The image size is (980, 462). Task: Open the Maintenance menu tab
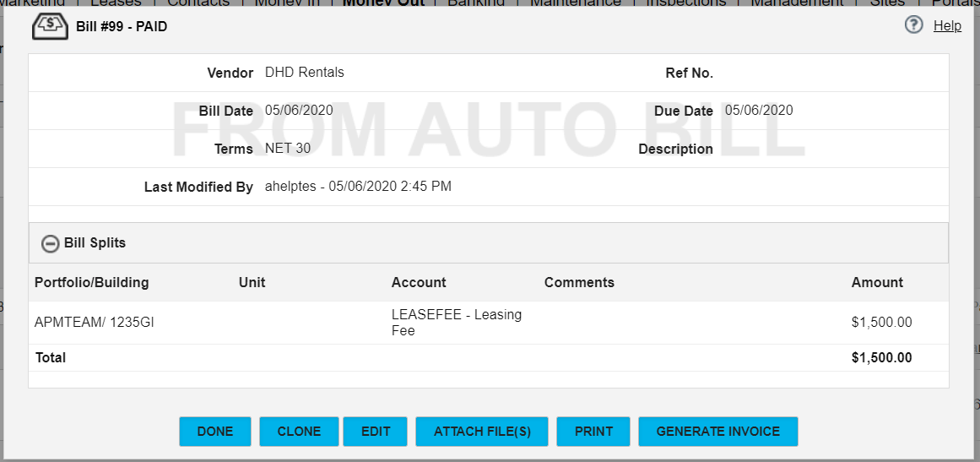click(x=576, y=3)
